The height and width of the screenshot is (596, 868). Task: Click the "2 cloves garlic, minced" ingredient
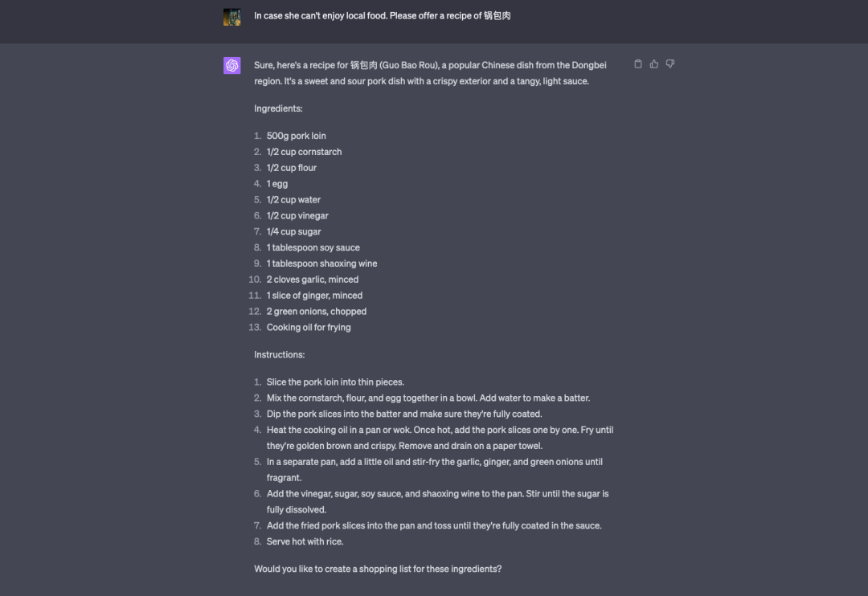(312, 280)
